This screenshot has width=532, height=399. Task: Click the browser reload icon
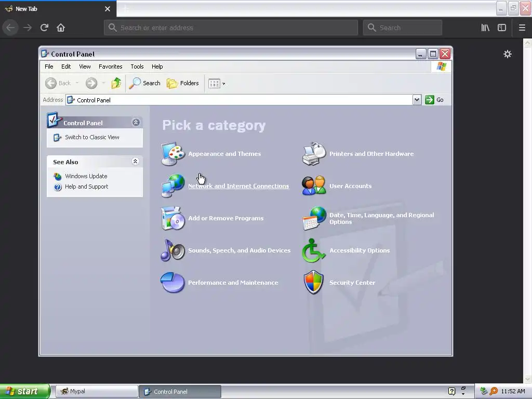(45, 28)
